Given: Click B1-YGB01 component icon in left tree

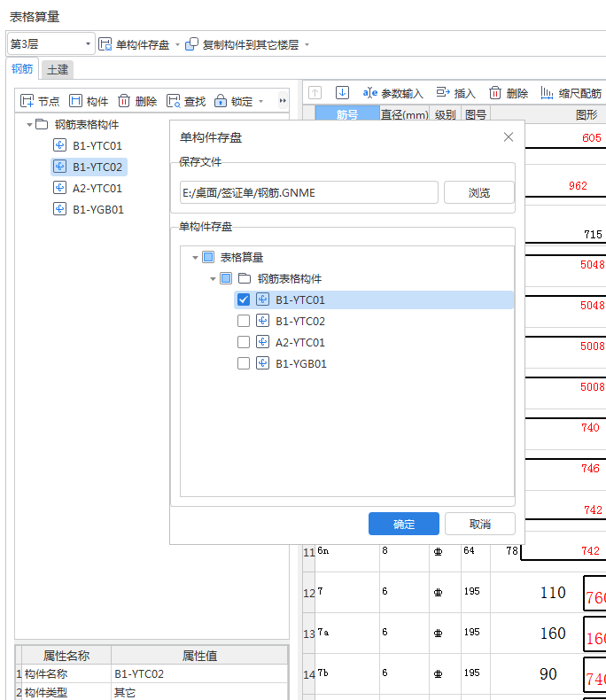Looking at the screenshot, I should [59, 209].
